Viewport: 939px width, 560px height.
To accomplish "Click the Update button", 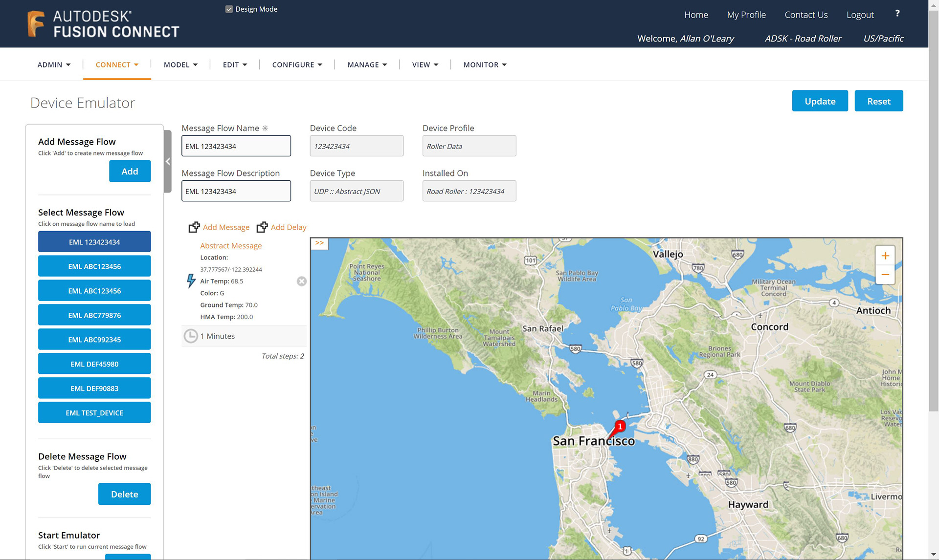I will point(820,101).
